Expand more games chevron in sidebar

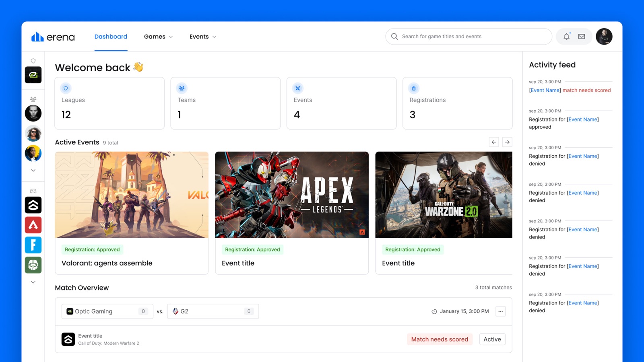click(x=33, y=282)
